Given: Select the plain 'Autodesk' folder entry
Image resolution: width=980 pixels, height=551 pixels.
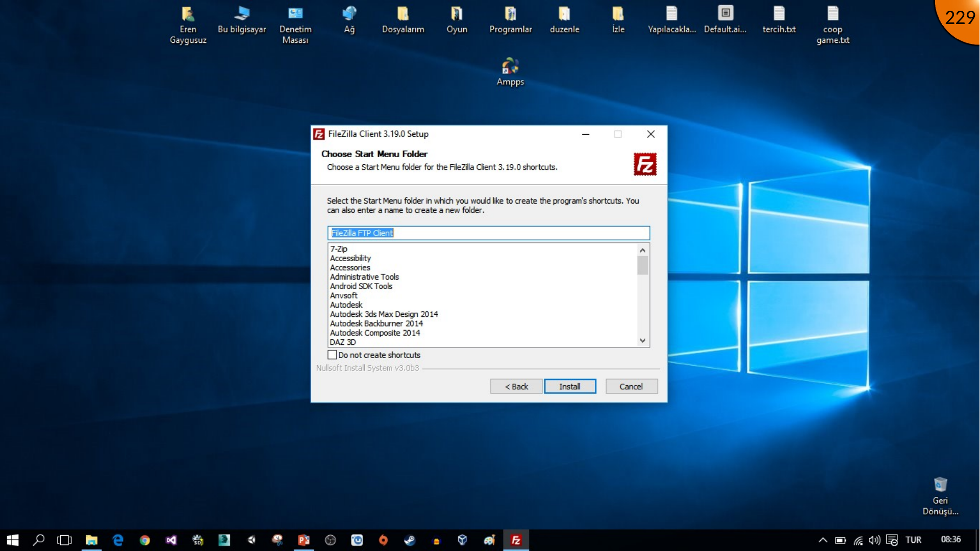Looking at the screenshot, I should tap(346, 305).
